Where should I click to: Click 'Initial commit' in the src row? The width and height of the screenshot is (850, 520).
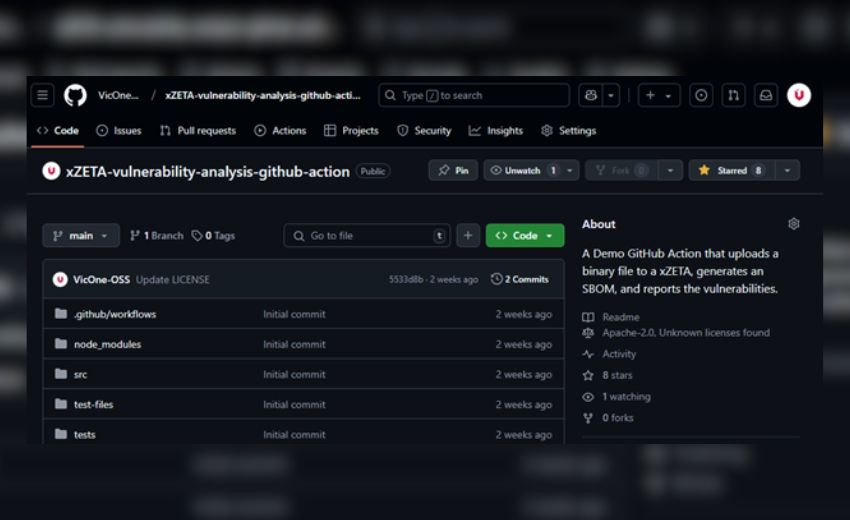tap(294, 374)
